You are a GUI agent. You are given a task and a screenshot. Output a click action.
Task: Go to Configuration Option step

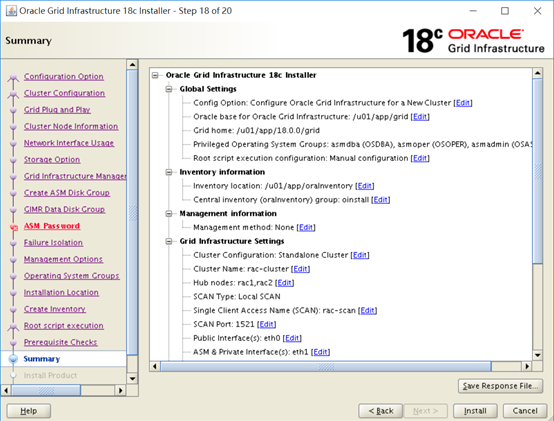pyautogui.click(x=64, y=77)
